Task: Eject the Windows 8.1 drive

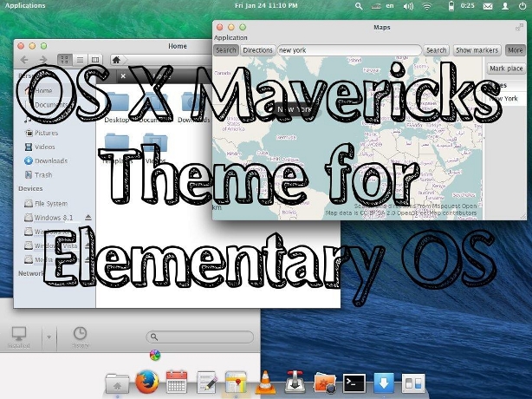Action: (88, 218)
